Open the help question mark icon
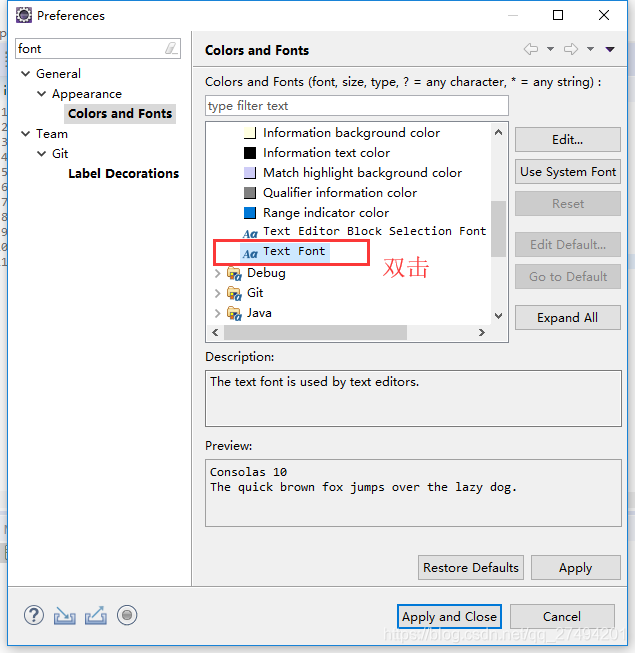The width and height of the screenshot is (635, 653). 34,615
